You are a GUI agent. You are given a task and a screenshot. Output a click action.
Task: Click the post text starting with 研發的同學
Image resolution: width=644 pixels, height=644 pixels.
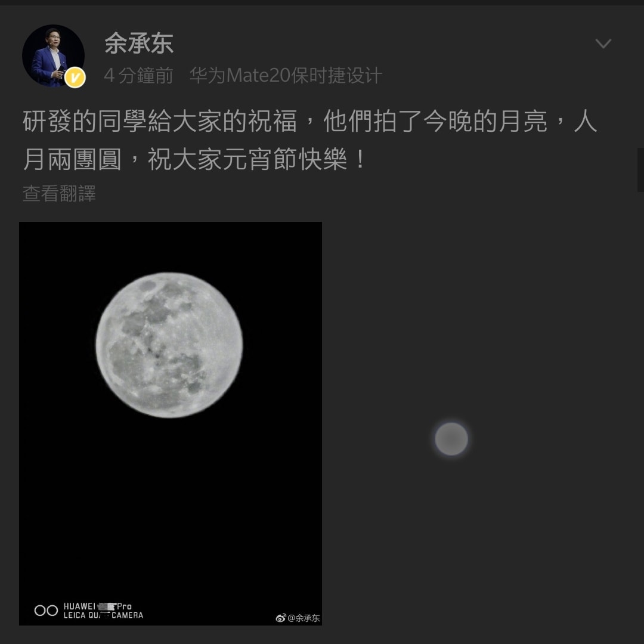[310, 140]
